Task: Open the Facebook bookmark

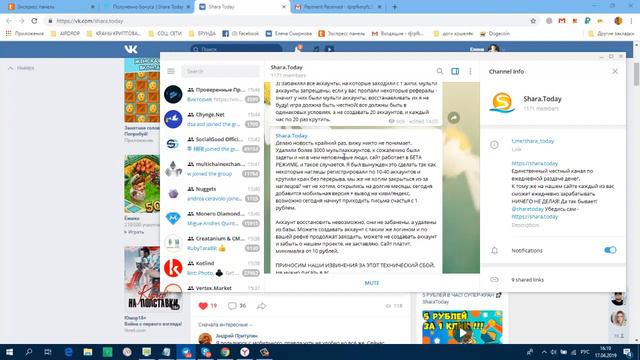Action: coord(241,34)
